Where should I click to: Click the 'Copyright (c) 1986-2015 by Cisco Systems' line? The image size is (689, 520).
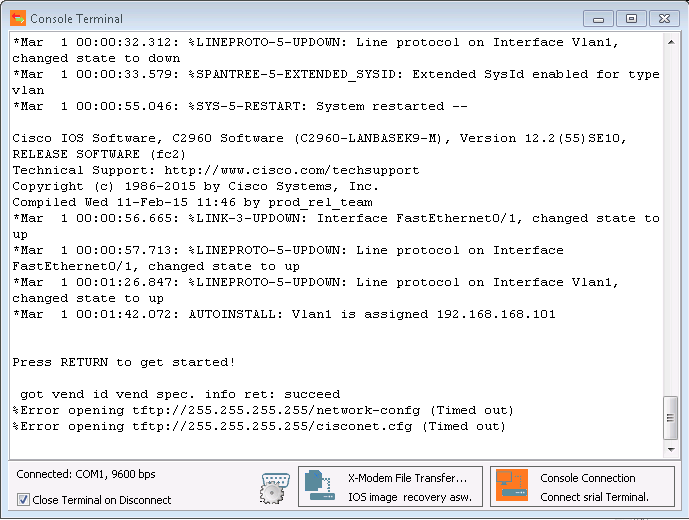[195, 186]
